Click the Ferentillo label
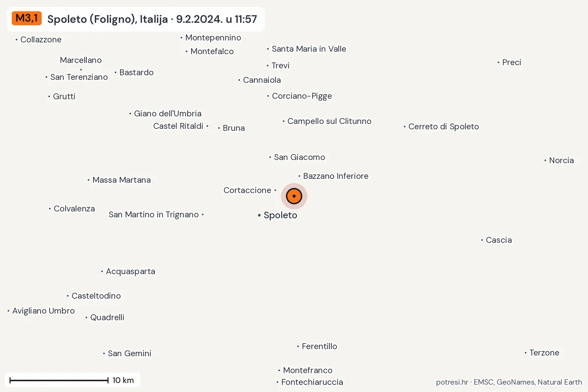Viewport: 588px width, 392px height. coord(319,346)
